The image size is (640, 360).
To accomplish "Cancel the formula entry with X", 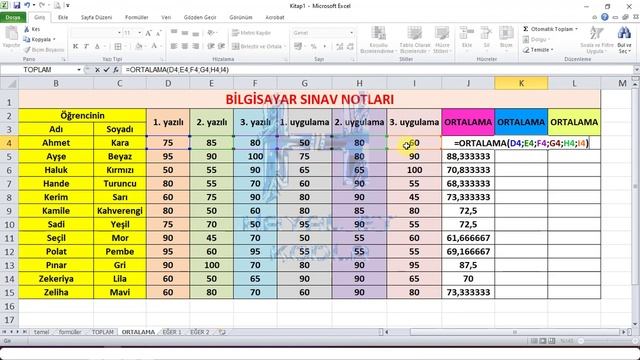I will pos(97,70).
